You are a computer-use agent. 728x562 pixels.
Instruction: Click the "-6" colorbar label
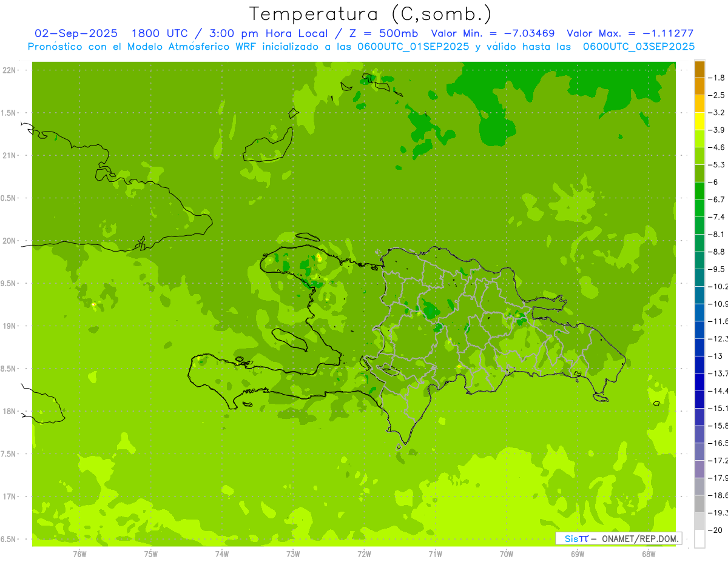[x=713, y=182]
